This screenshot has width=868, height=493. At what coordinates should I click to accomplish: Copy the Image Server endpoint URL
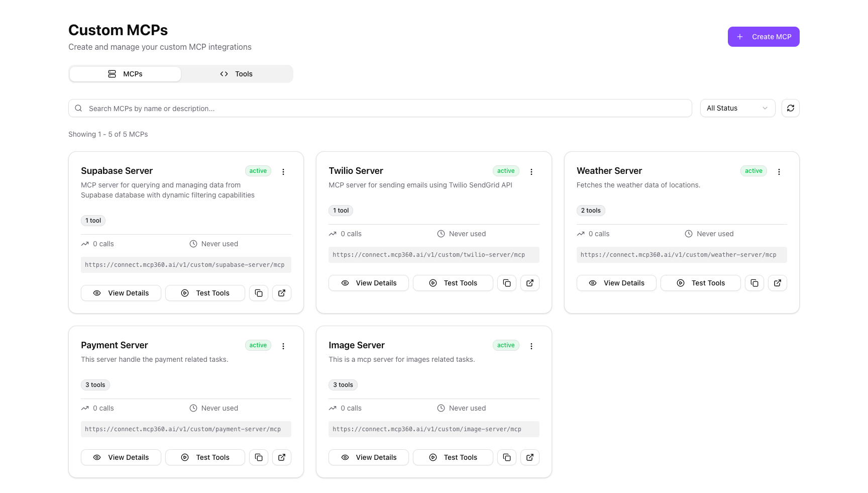point(506,457)
